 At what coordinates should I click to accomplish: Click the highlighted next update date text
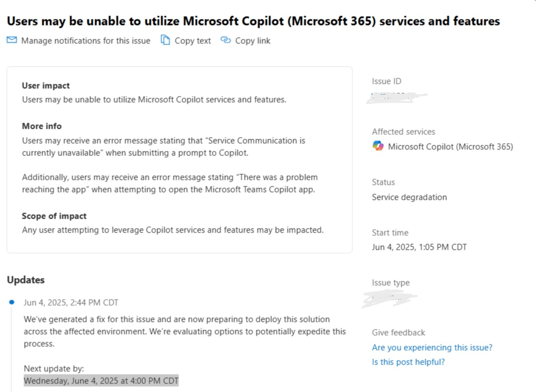pos(101,381)
